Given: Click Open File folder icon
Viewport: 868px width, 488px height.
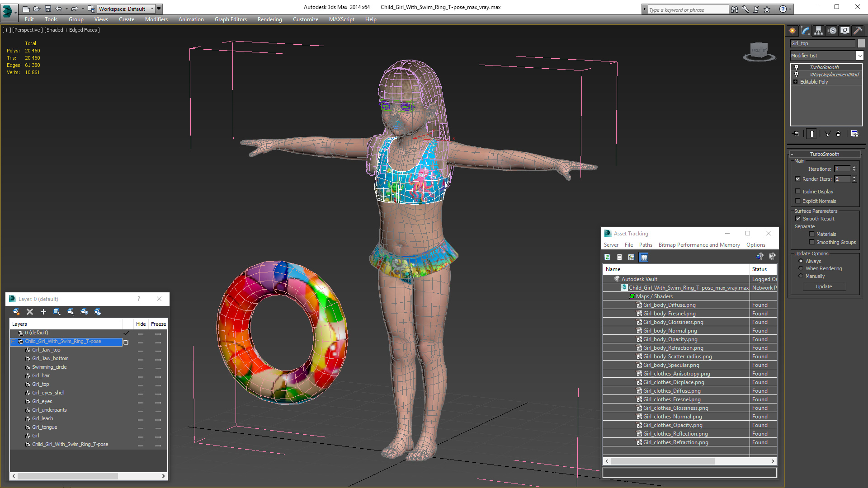Looking at the screenshot, I should coord(37,9).
